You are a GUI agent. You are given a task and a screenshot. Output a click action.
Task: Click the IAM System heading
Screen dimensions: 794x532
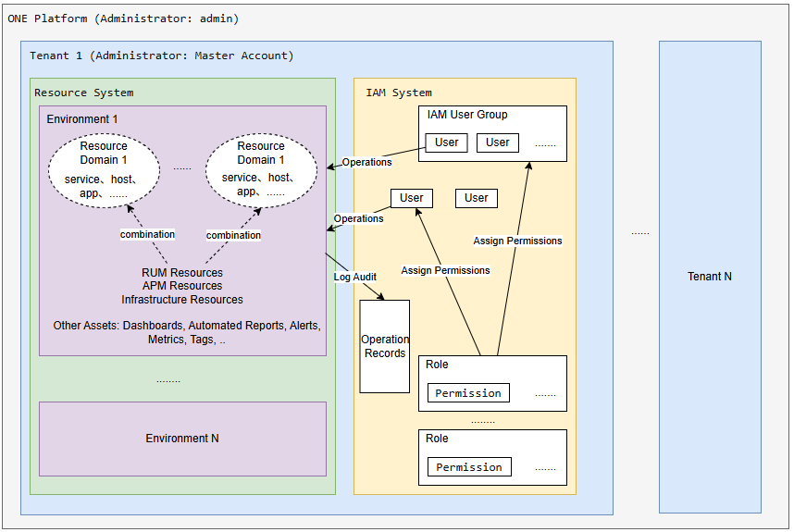tap(398, 93)
